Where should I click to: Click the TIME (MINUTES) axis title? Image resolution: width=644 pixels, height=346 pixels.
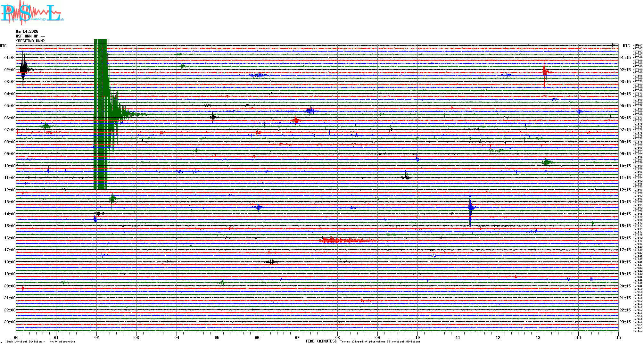click(321, 341)
